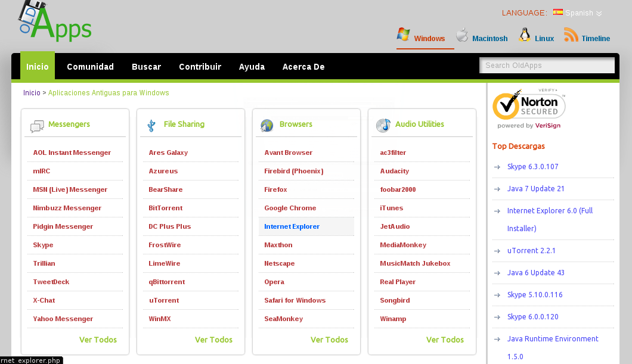The height and width of the screenshot is (364, 632).
Task: Click Java 7 Update 21 in Top Descargas
Action: tap(537, 188)
